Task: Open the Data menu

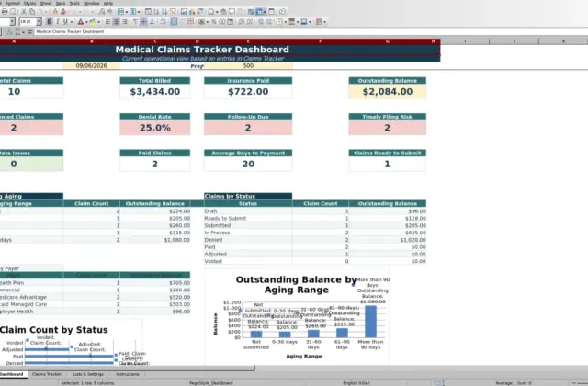Action: coord(61,3)
